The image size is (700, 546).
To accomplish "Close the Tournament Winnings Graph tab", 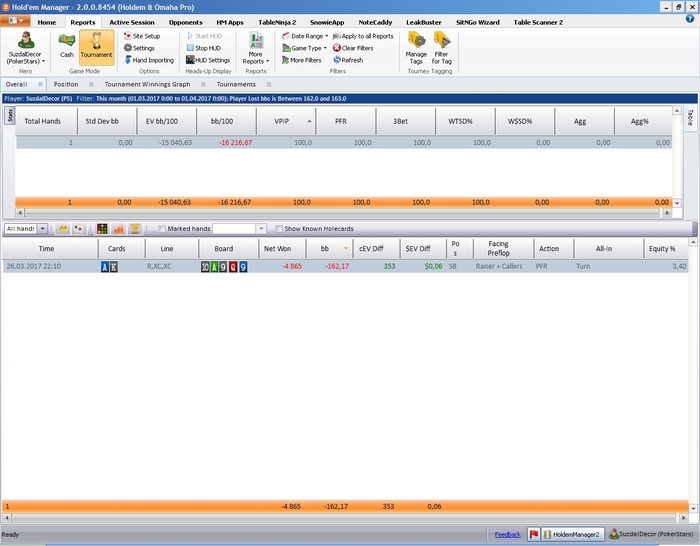I will point(203,84).
